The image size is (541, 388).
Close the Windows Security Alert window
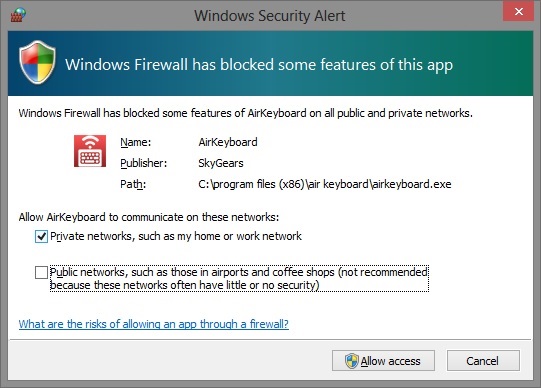point(518,11)
